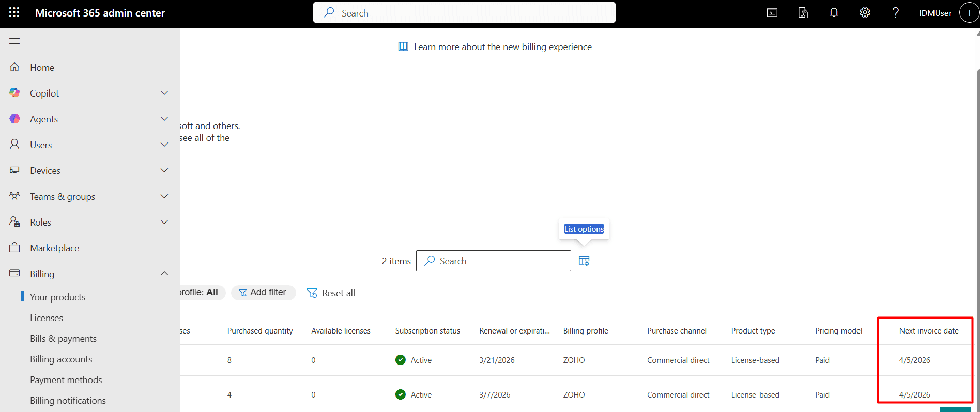The width and height of the screenshot is (980, 412).
Task: Open the app launcher waffle icon
Action: pos(14,13)
